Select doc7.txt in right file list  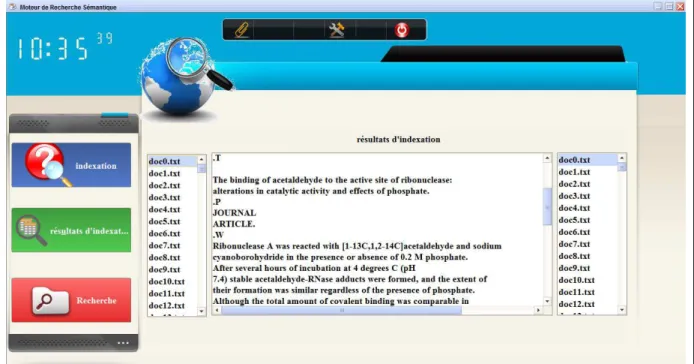pos(587,244)
